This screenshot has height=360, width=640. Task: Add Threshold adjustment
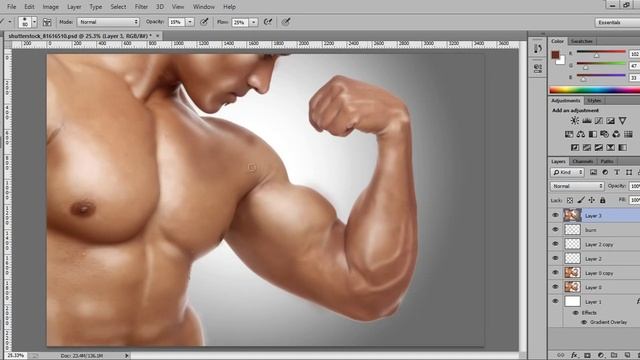pyautogui.click(x=599, y=147)
